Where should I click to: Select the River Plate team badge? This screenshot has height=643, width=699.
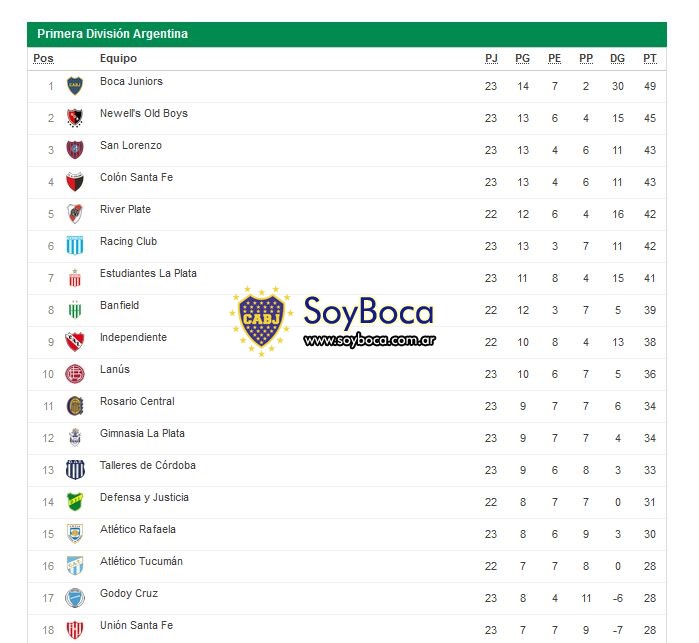75,214
